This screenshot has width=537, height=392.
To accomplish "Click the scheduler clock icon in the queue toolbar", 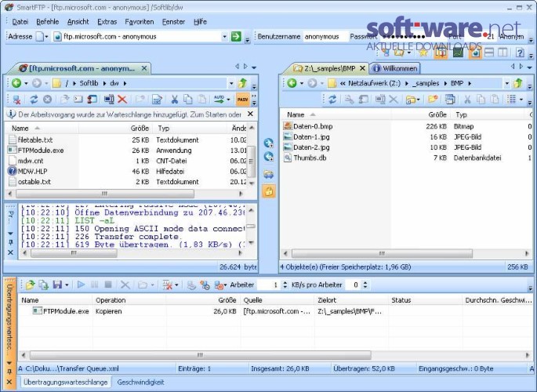I will [x=205, y=285].
